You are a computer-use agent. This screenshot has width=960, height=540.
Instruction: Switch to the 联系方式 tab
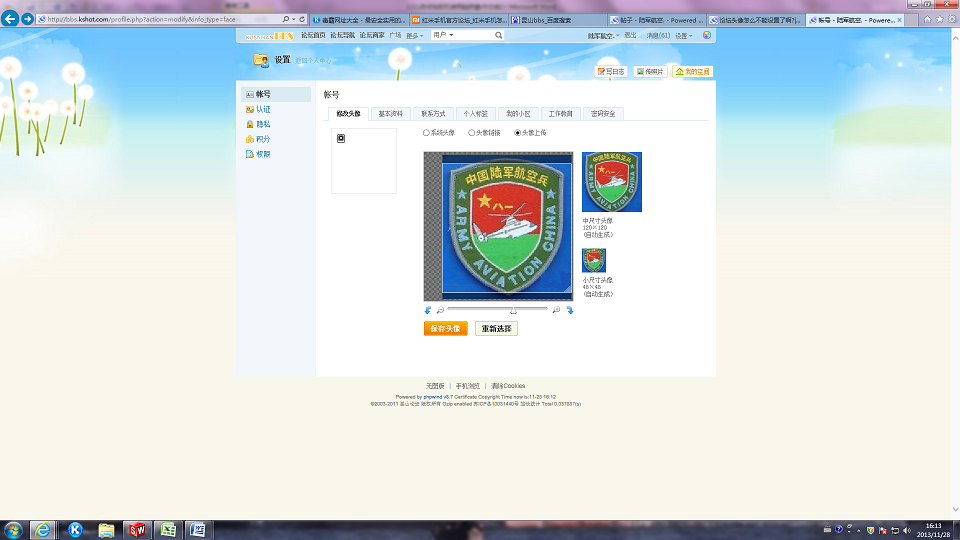[x=433, y=114]
